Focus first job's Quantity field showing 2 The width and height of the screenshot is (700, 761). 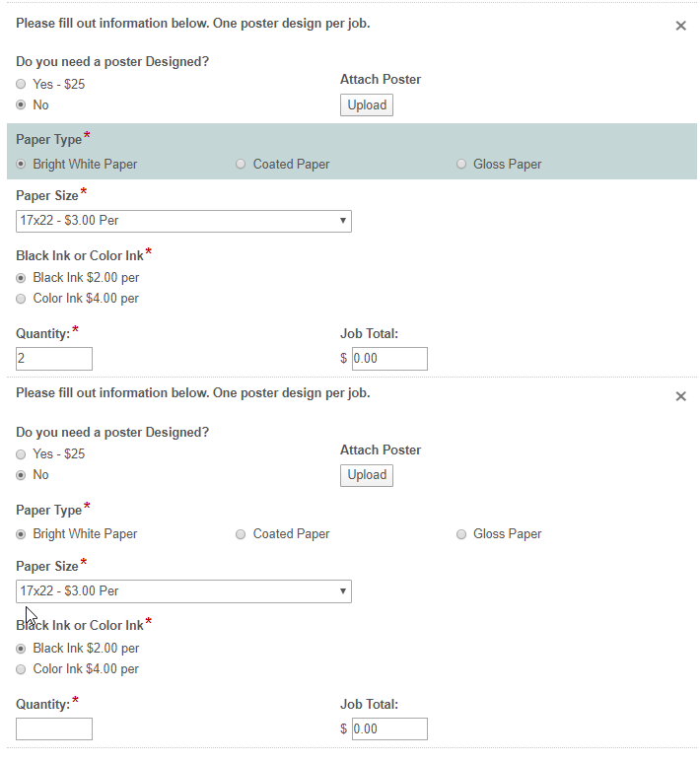click(x=54, y=359)
